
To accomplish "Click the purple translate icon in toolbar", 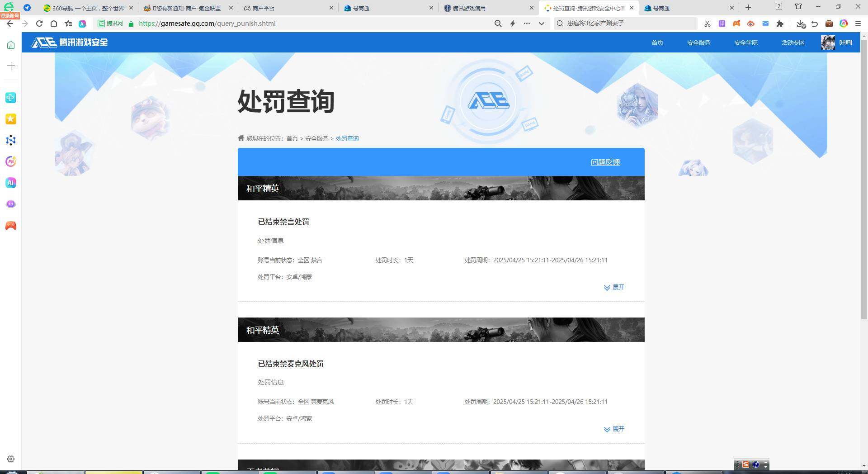I will point(722,24).
